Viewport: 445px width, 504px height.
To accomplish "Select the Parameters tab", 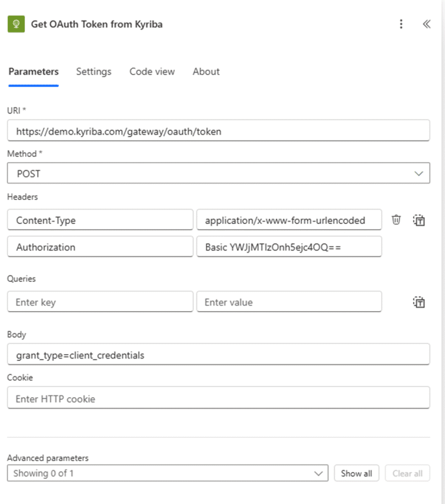I will (x=33, y=72).
